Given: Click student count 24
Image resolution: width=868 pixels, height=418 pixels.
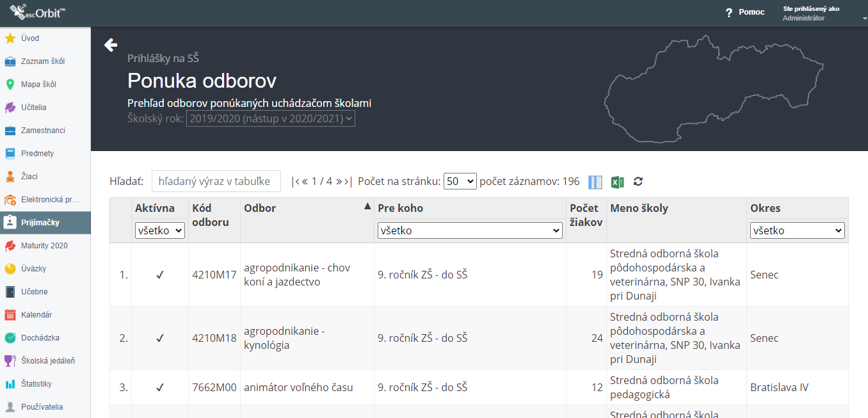Looking at the screenshot, I should (x=597, y=338).
